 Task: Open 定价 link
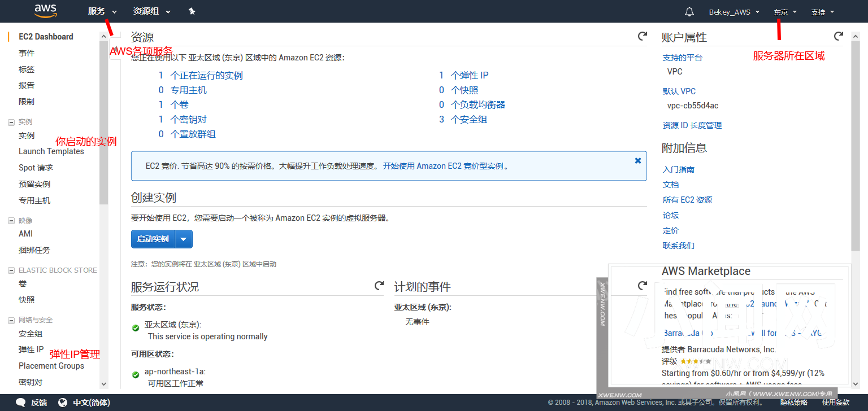[x=671, y=230]
